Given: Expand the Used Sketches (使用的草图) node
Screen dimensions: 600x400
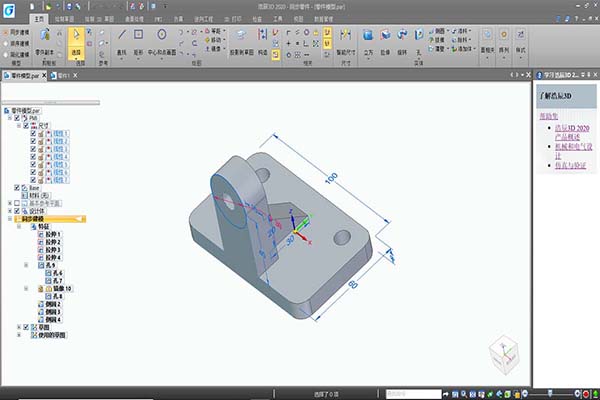Looking at the screenshot, I should point(19,335).
